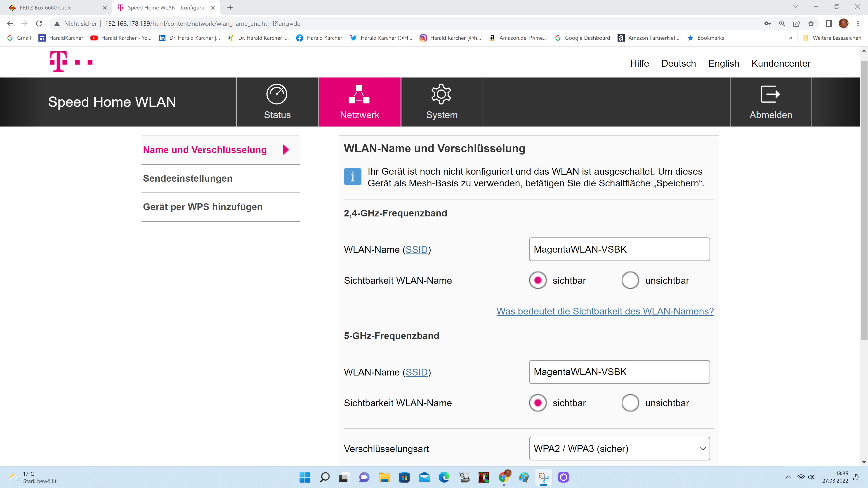Open the Status gauge icon

(x=277, y=94)
